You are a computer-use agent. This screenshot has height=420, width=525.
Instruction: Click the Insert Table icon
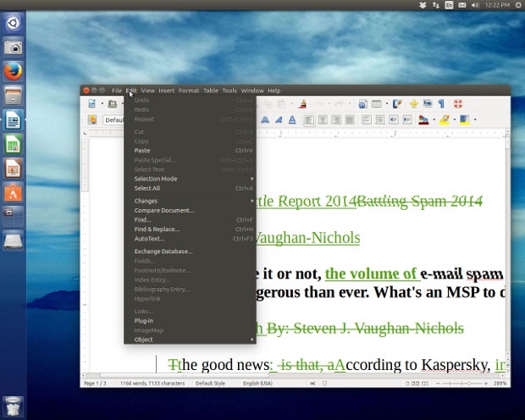coord(377,104)
